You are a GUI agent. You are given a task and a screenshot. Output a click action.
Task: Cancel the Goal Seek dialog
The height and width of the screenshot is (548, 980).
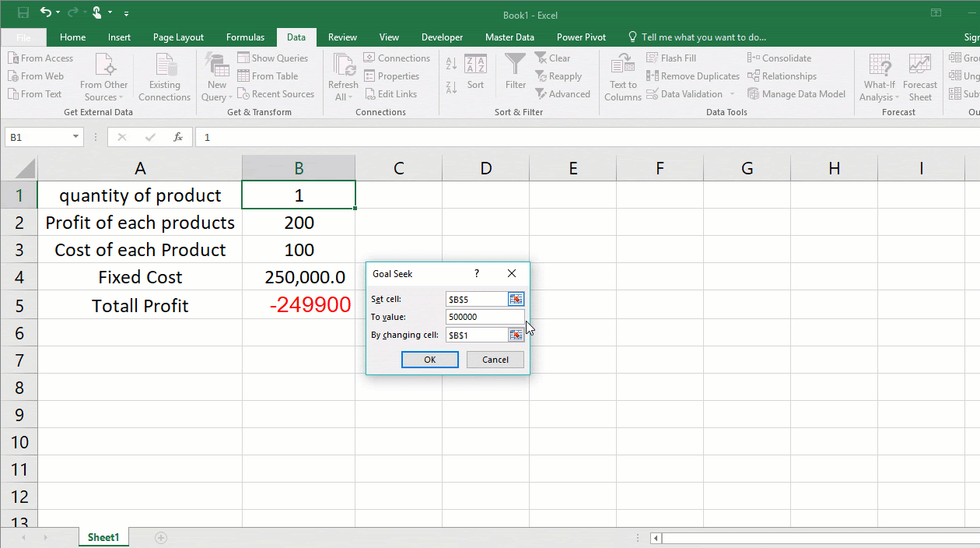495,359
